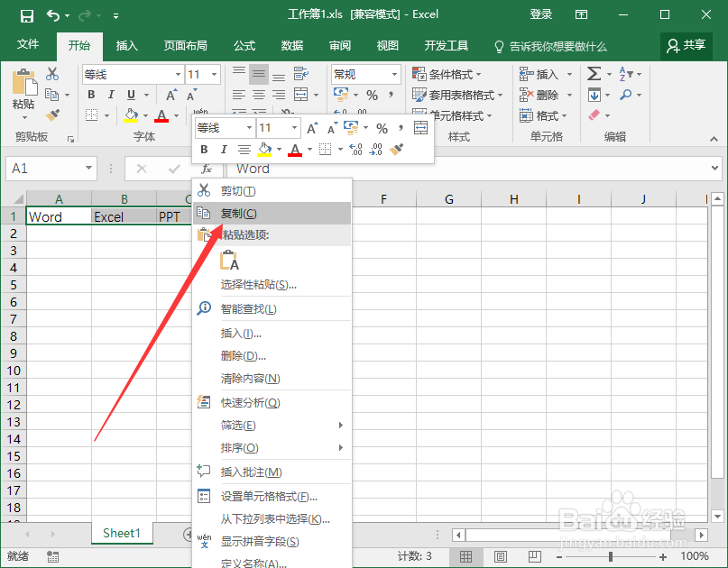The width and height of the screenshot is (728, 568).
Task: Click cell B1 containing Excel
Action: pos(124,216)
